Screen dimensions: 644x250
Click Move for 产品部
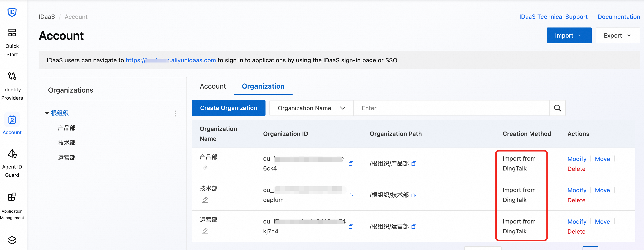[602, 159]
